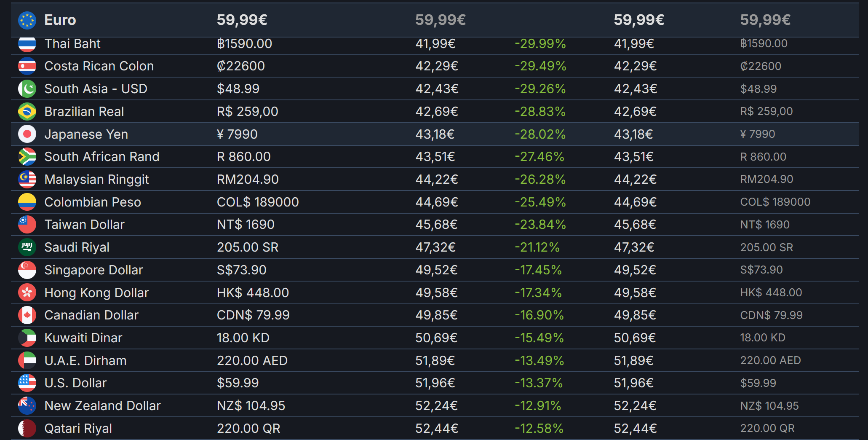Select the -21.12% Saudi Riyal difference
This screenshot has height=440, width=868.
coord(537,247)
